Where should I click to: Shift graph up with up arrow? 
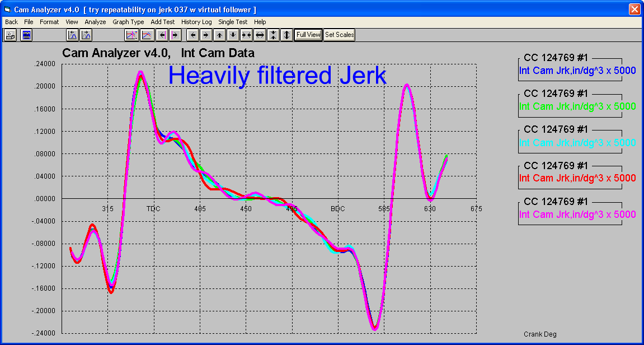pyautogui.click(x=220, y=35)
